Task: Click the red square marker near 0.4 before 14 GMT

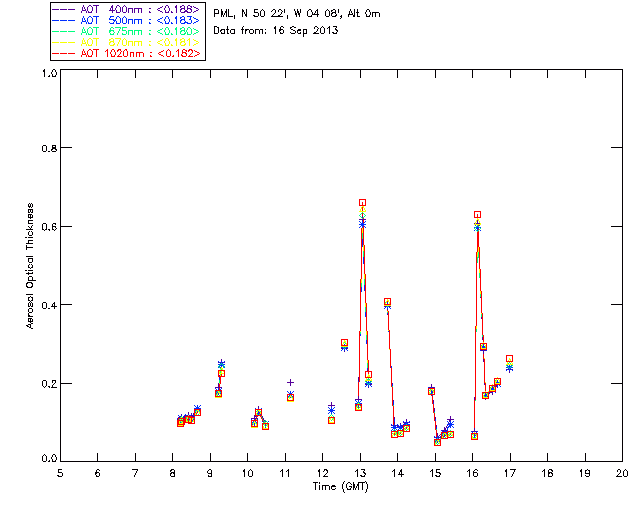Action: coord(387,302)
